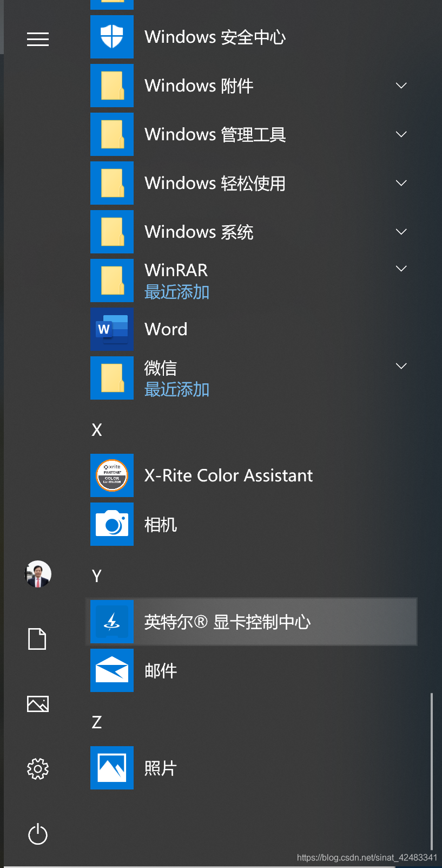Select the Windows 安全中心 label
This screenshot has height=868, width=442.
215,37
